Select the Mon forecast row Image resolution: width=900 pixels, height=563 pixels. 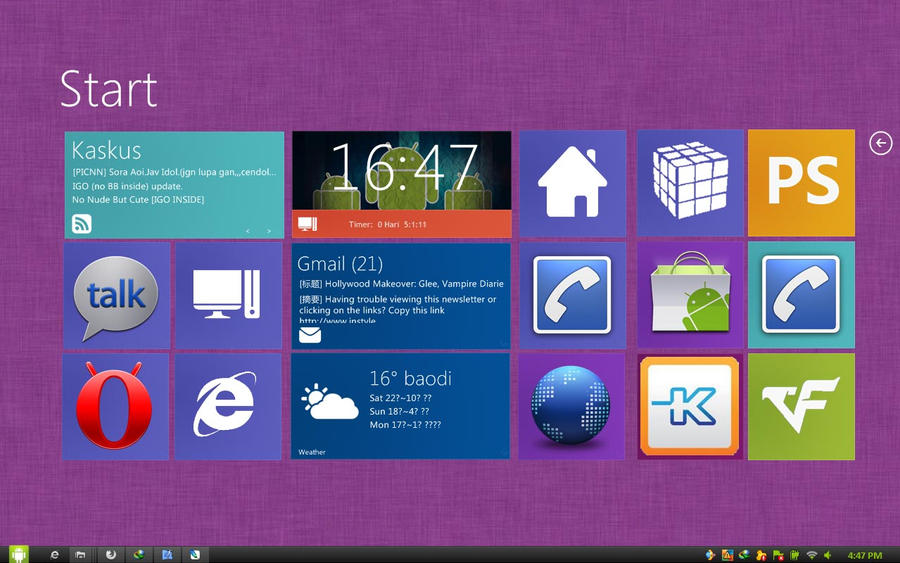click(x=405, y=425)
